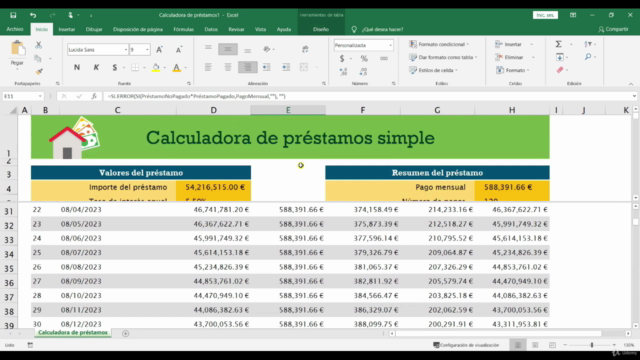Decrease decimal places

tap(363, 72)
